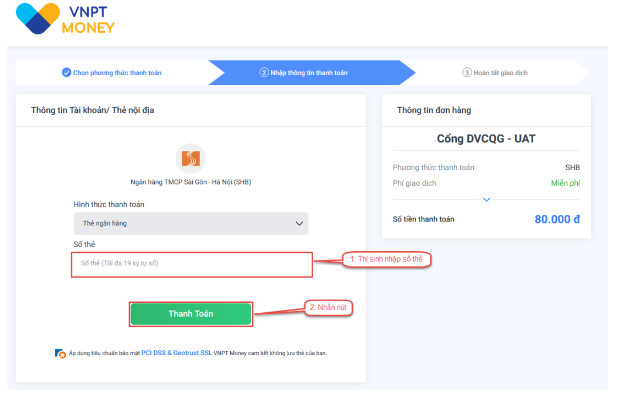This screenshot has height=395, width=620.
Task: Open the 'Hình thức thanh toán' dropdown
Action: pyautogui.click(x=191, y=223)
